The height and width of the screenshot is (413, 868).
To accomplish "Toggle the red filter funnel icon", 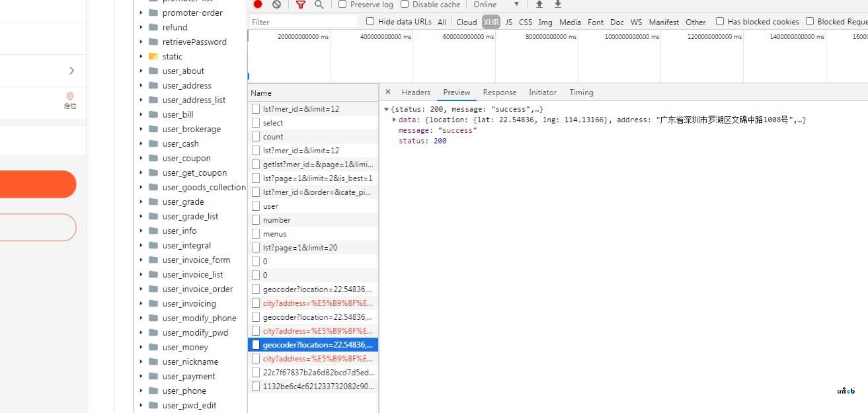I will click(300, 4).
